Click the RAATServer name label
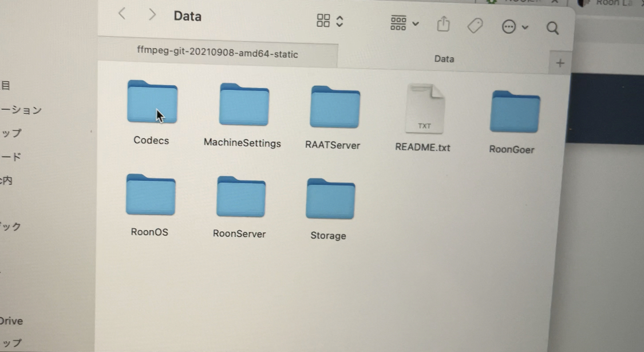This screenshot has width=644, height=352. [333, 145]
